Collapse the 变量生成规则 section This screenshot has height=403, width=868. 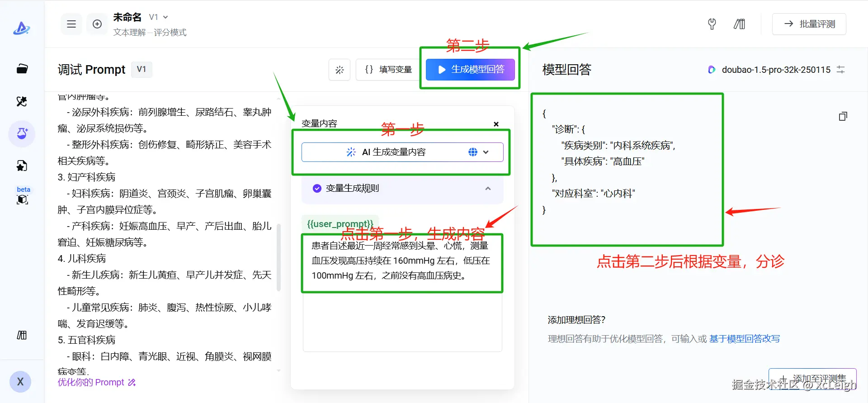(x=488, y=189)
